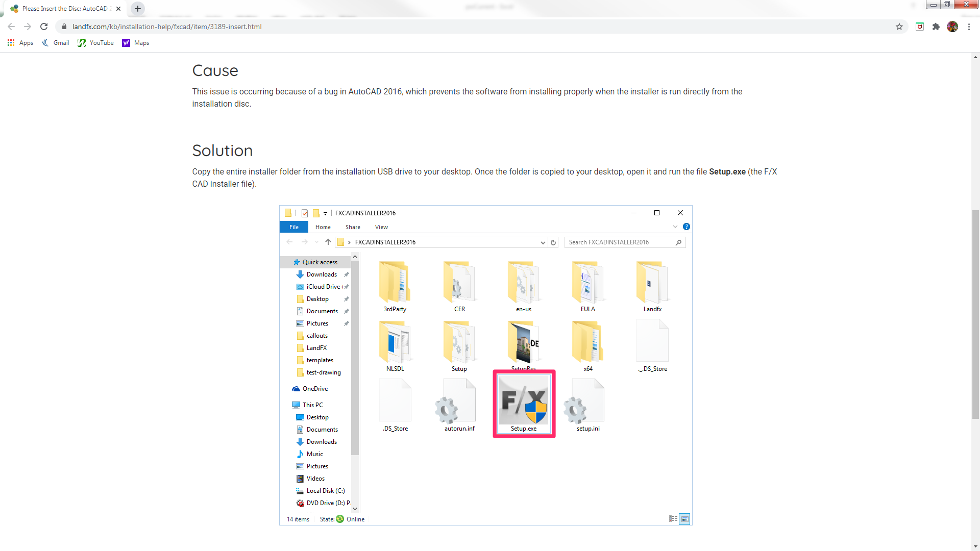This screenshot has height=551, width=980.
Task: Open the Chrome three-dot menu
Action: (x=969, y=27)
